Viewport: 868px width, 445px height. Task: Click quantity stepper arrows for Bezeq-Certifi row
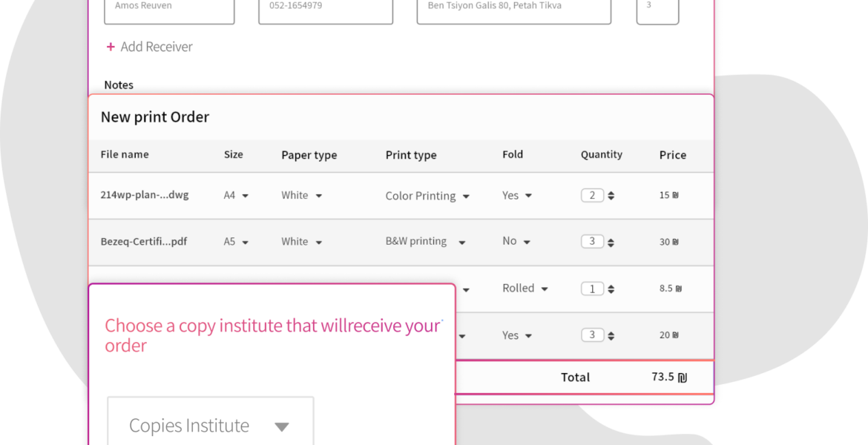click(x=611, y=242)
